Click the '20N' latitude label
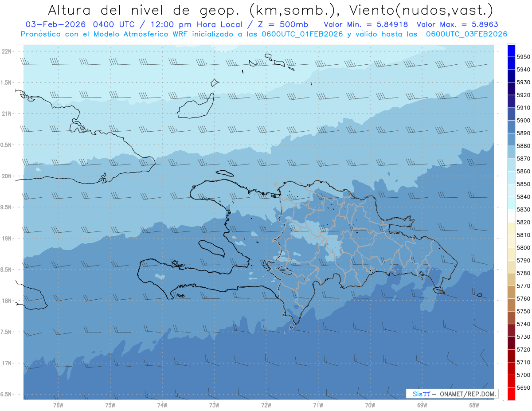 tap(8, 176)
